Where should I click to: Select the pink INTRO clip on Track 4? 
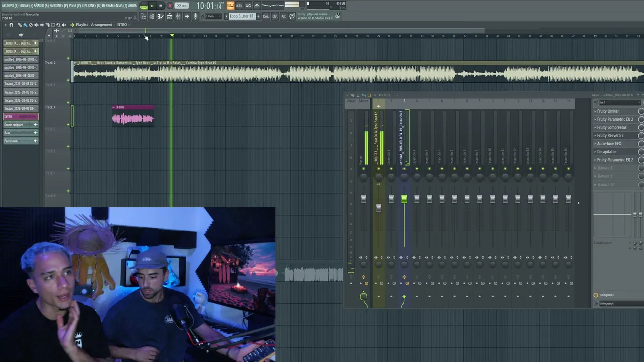tap(133, 116)
